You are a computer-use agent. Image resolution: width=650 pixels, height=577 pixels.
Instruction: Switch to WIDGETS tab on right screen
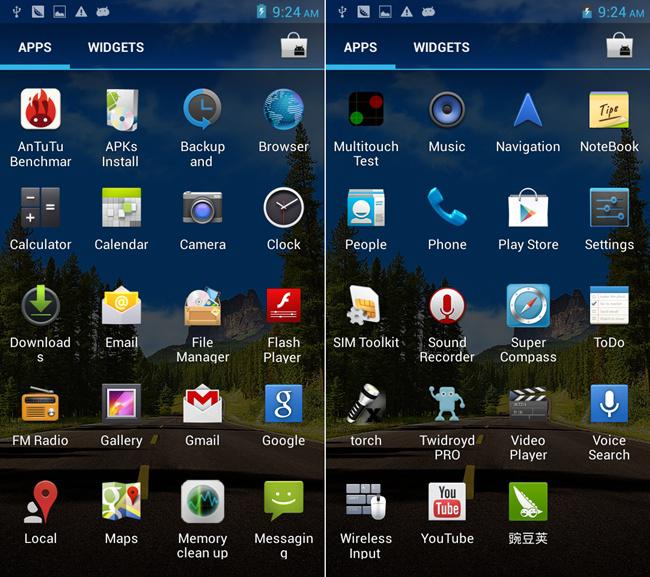point(441,47)
